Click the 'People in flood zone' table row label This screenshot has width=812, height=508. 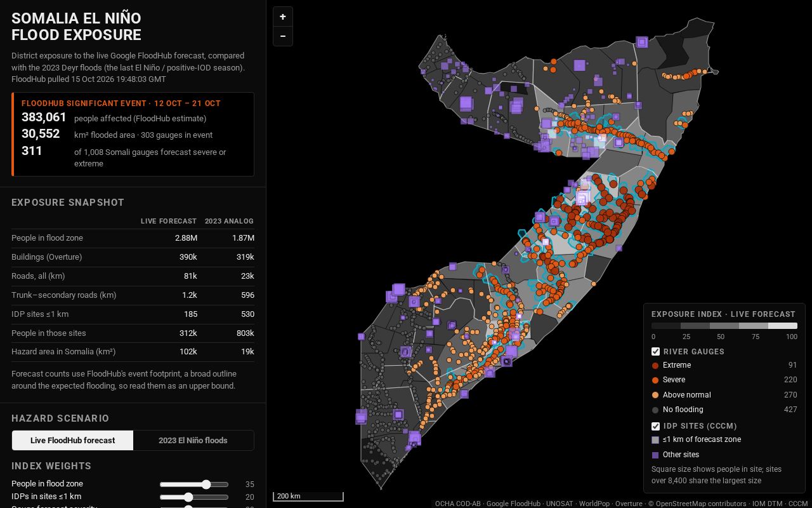coord(47,238)
